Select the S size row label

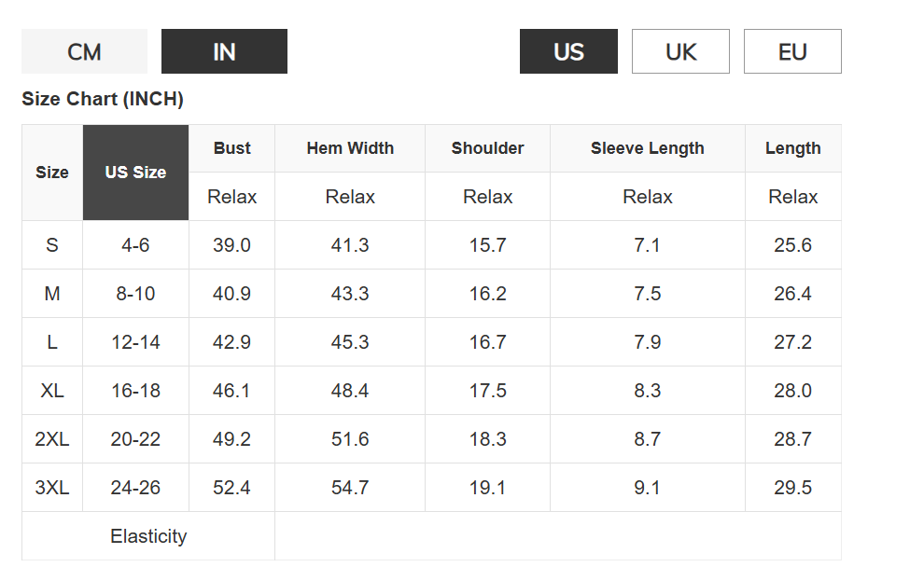click(x=52, y=245)
